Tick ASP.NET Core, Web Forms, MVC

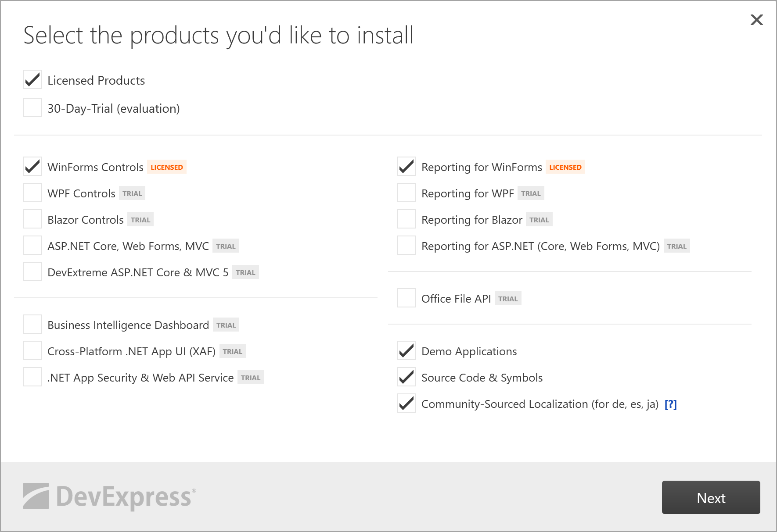pos(32,246)
